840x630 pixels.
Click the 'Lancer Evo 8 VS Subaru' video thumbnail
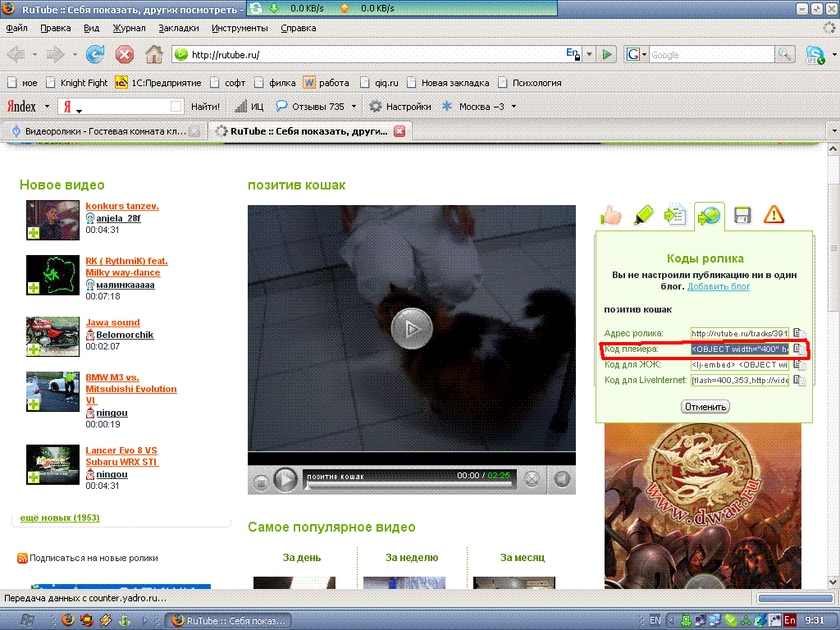click(x=52, y=464)
